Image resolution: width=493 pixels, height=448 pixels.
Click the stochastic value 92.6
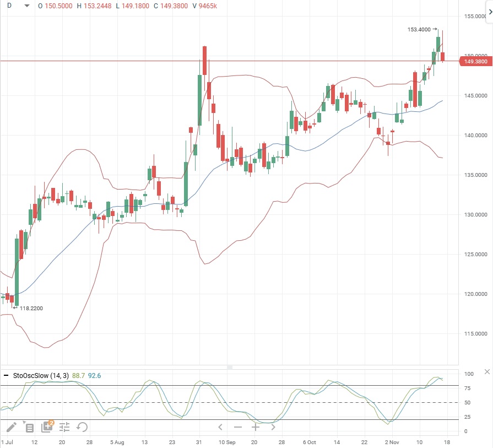coord(94,376)
